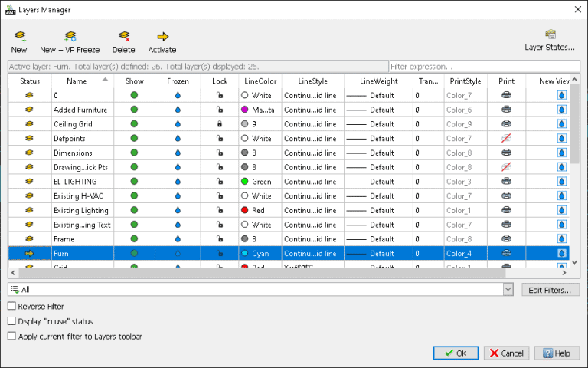The image size is (588, 368).
Task: Toggle New View freeze for EL-LIGHTING
Action: tap(560, 182)
